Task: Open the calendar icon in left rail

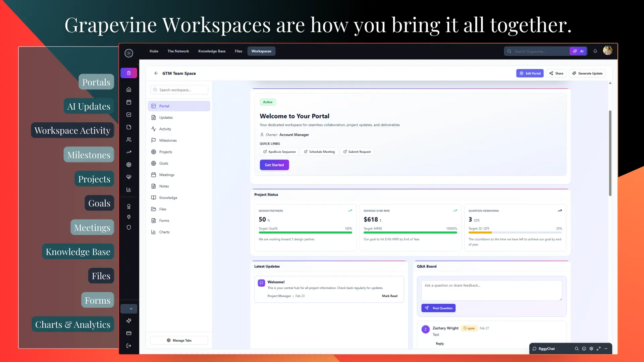Action: 129,102
